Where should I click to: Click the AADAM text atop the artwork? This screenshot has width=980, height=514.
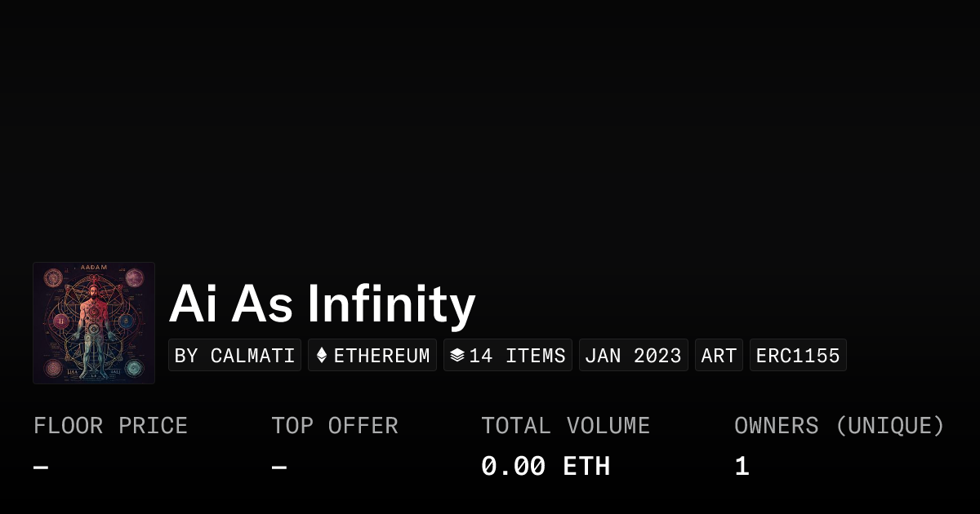(94, 268)
